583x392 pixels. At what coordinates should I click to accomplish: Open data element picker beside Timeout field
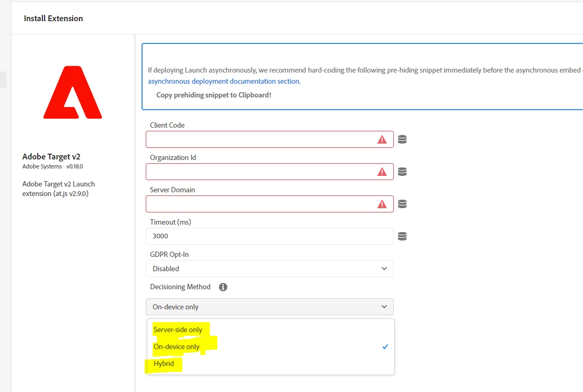[402, 236]
